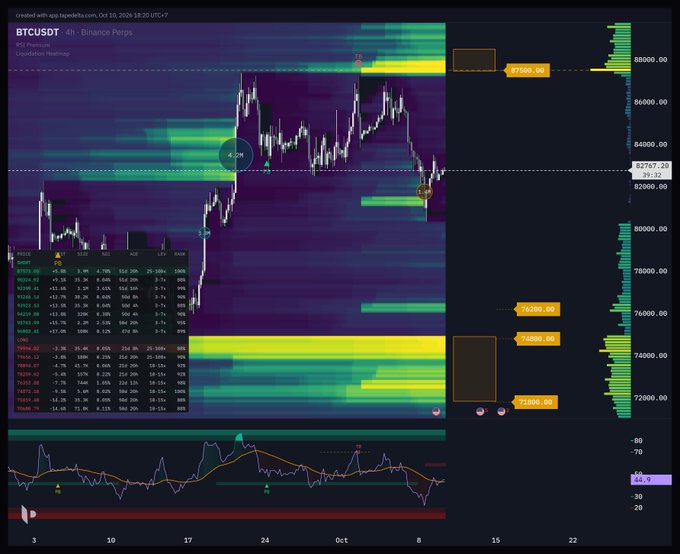This screenshot has height=554, width=680.
Task: Click the current price tag 82767.20
Action: pyautogui.click(x=652, y=170)
